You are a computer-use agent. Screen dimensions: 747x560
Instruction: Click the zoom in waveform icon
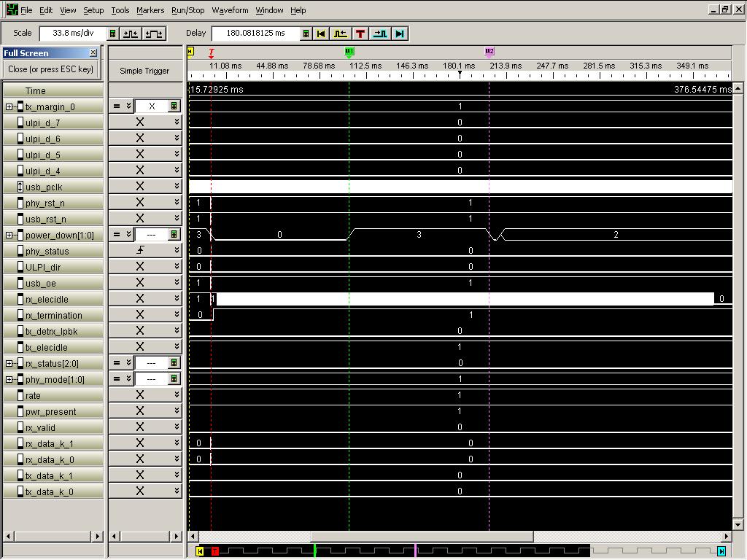(x=154, y=34)
